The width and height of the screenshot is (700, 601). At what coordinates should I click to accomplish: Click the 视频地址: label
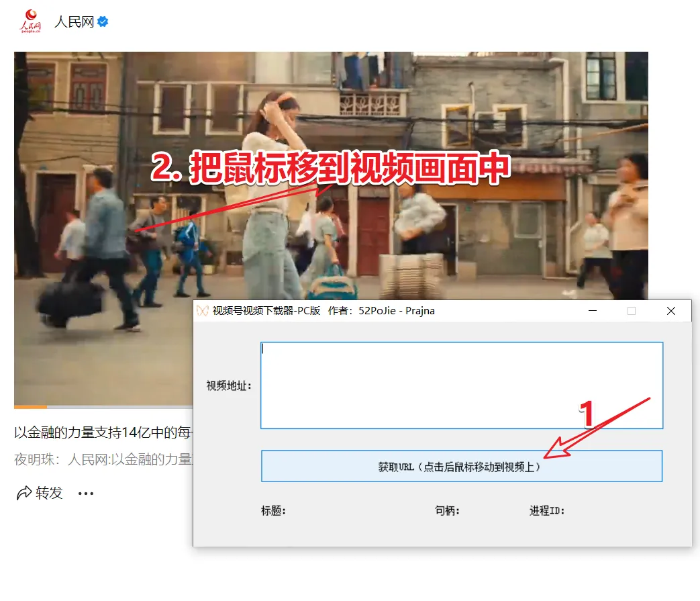point(229,386)
